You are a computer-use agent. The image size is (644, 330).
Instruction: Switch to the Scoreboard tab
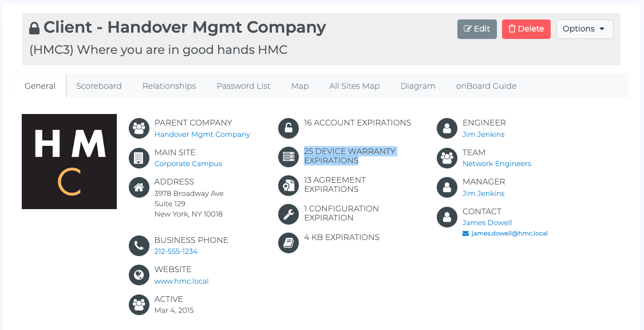coord(99,86)
